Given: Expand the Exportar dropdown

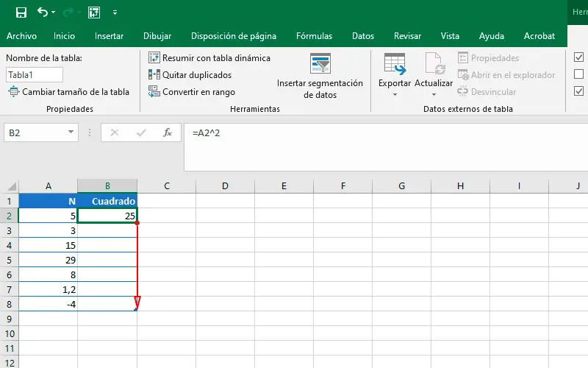Looking at the screenshot, I should click(x=395, y=94).
